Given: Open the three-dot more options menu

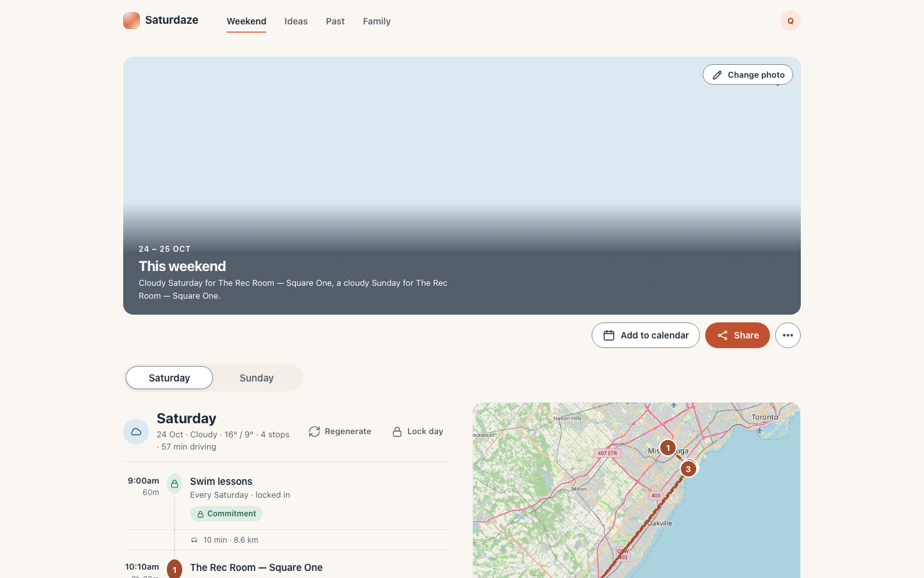Looking at the screenshot, I should 788,335.
